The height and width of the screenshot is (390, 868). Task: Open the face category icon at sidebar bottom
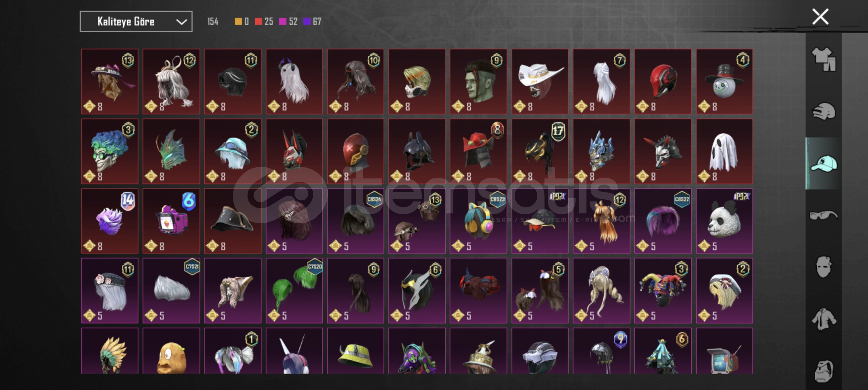(x=824, y=371)
